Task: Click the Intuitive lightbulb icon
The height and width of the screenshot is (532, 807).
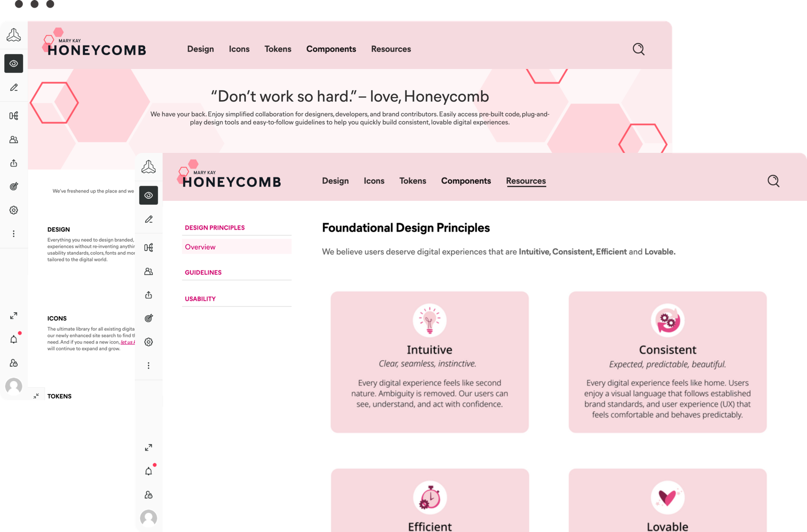Action: click(x=430, y=320)
